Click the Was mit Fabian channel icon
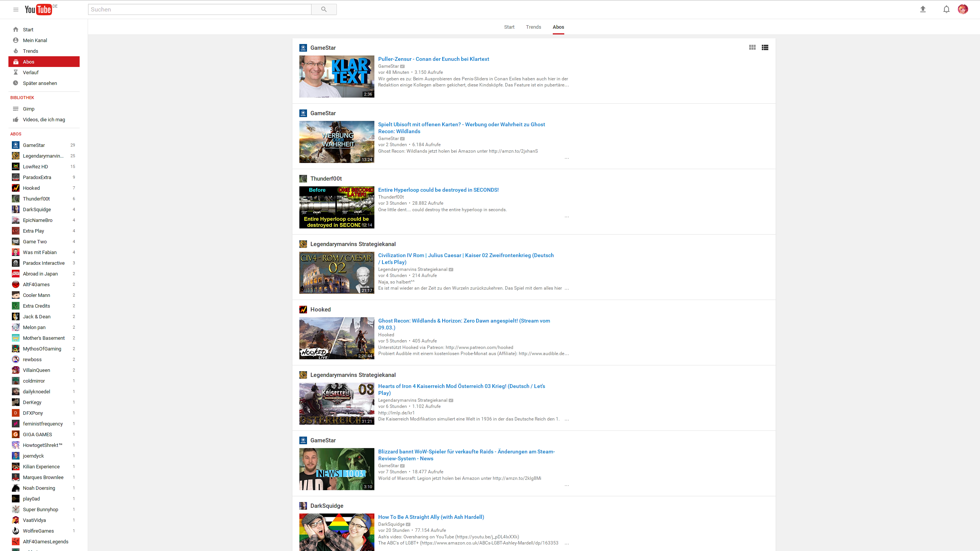Screen dimensions: 980x551 [16, 252]
